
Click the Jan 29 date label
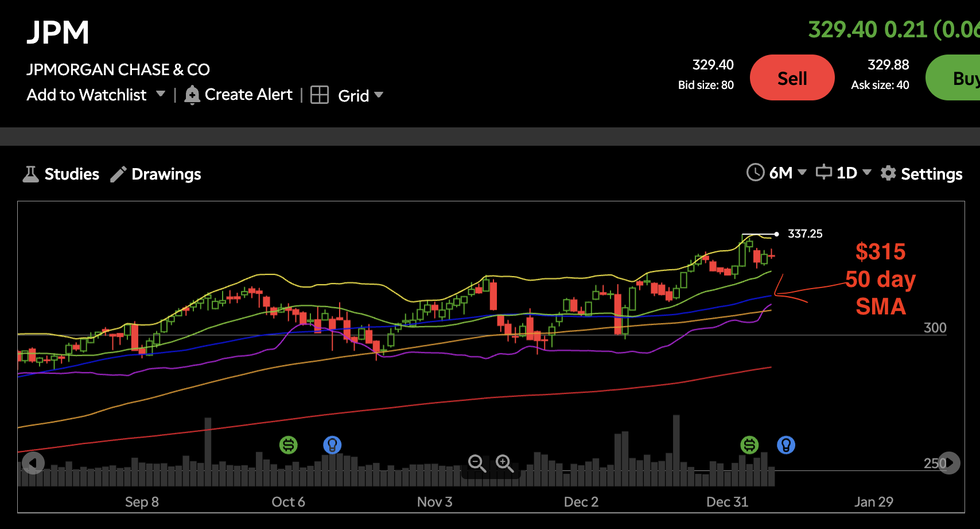tap(874, 502)
